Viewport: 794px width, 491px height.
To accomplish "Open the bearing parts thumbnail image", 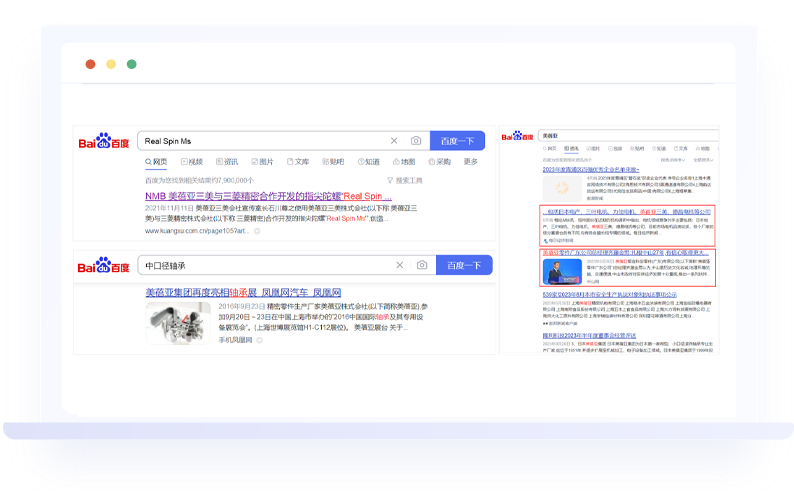I will coord(178,323).
